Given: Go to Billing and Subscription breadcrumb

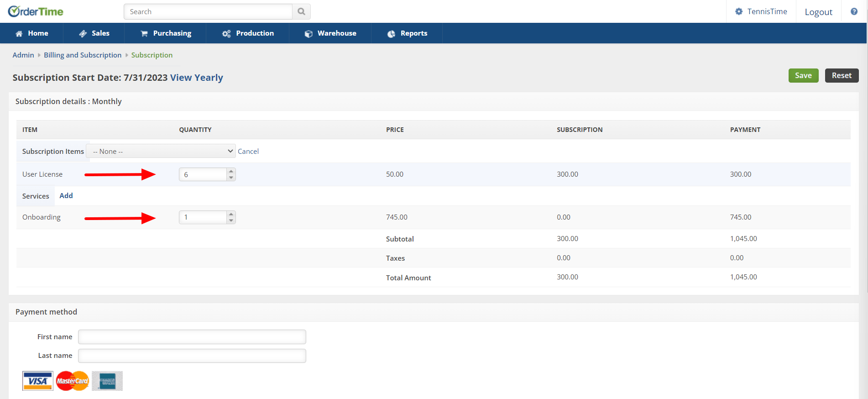Looking at the screenshot, I should tap(83, 55).
